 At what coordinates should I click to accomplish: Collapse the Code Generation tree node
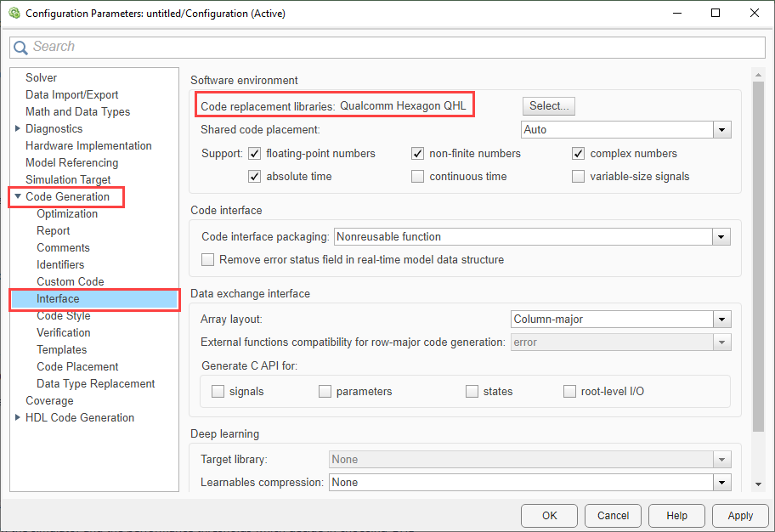(x=18, y=197)
